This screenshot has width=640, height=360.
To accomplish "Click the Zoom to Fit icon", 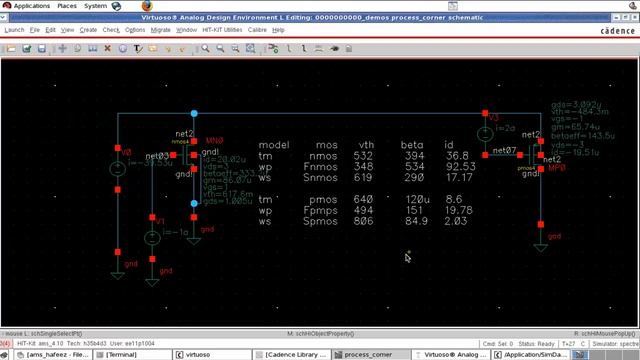I will (251, 49).
